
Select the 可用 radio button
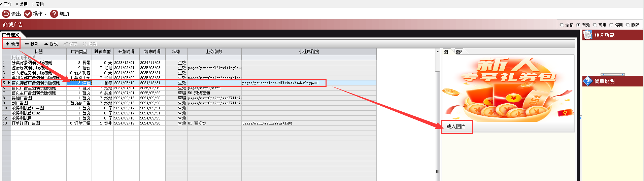[595, 25]
